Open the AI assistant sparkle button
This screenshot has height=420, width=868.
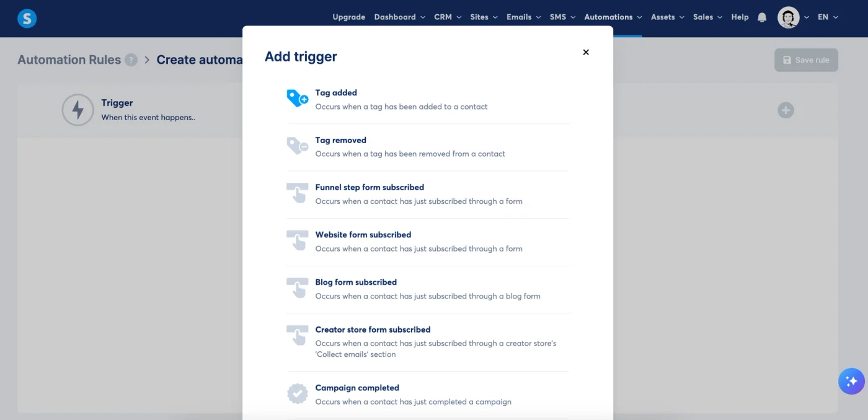point(851,381)
